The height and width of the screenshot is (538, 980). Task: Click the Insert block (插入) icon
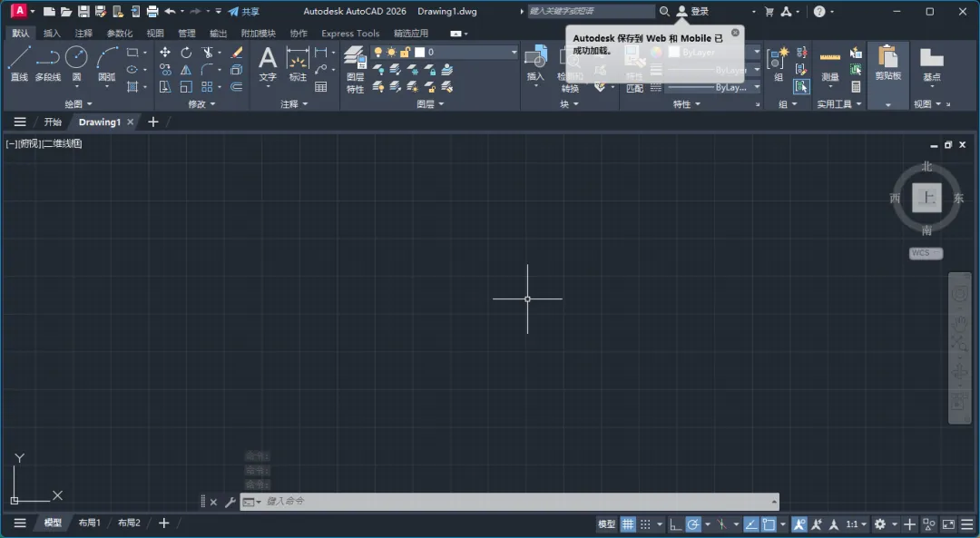click(x=535, y=63)
